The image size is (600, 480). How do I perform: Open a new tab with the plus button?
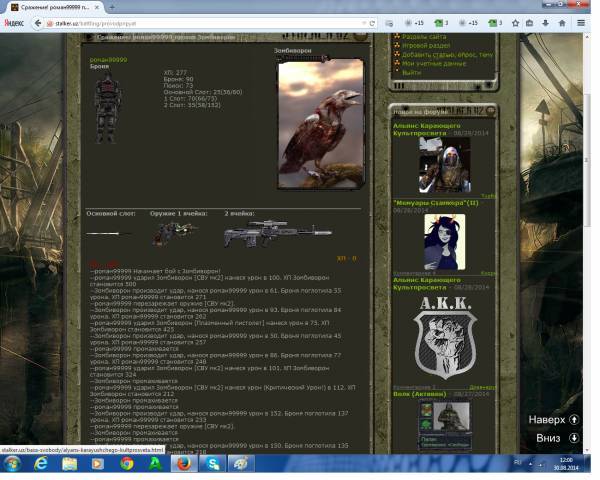(112, 7)
